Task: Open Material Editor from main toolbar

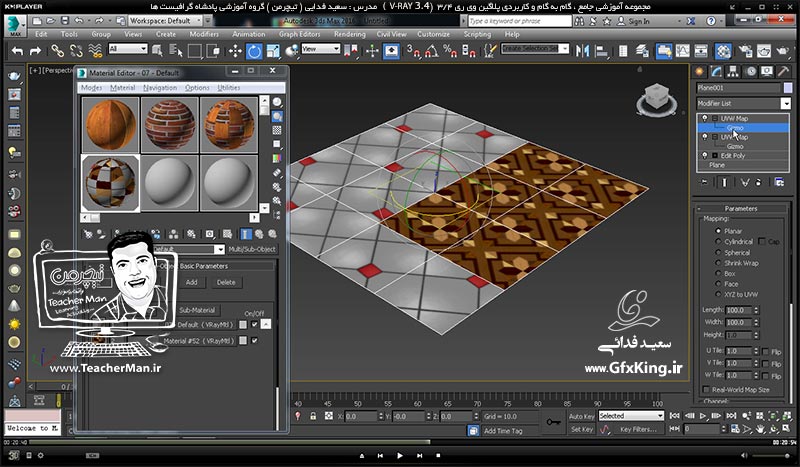Action: click(723, 51)
